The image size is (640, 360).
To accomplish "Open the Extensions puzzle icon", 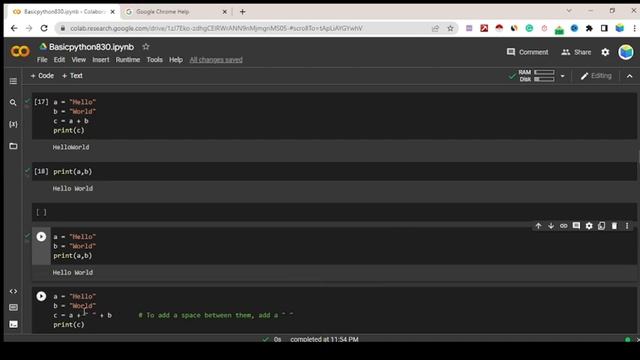I will point(589,28).
